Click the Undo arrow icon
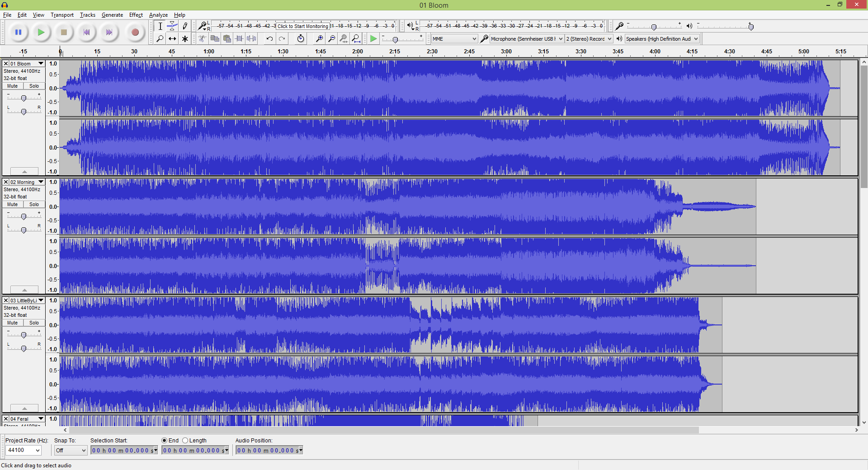The height and width of the screenshot is (470, 868). point(269,38)
